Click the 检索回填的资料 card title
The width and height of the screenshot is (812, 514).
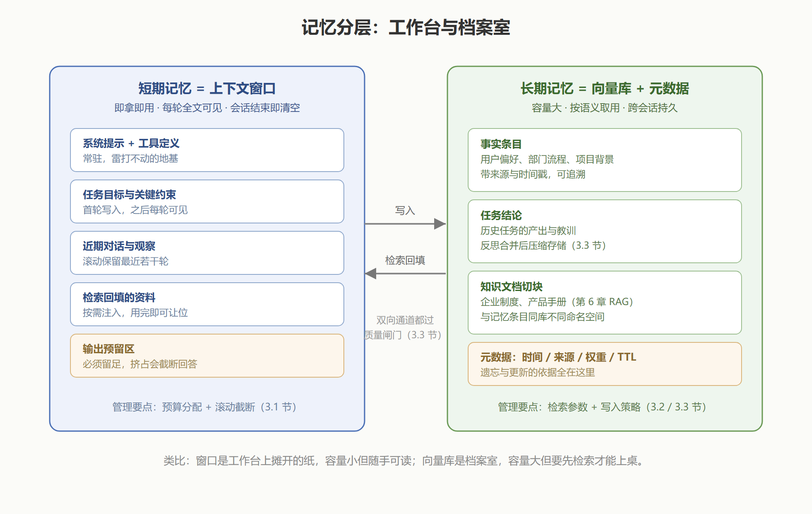119,297
